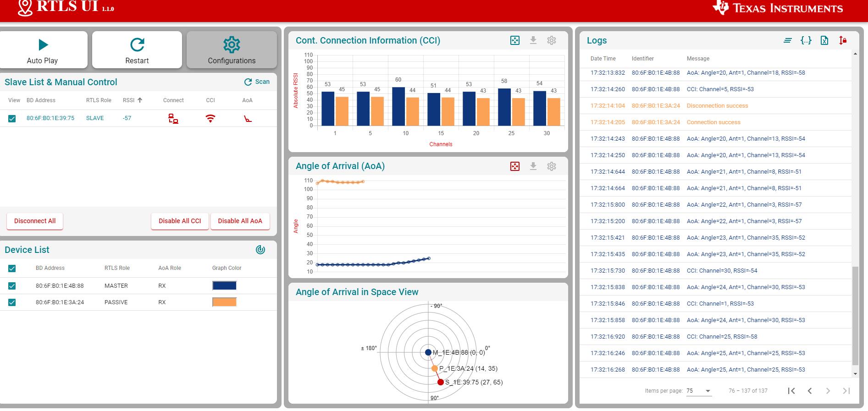The image size is (868, 411).
Task: Go to last page of logs
Action: 846,391
